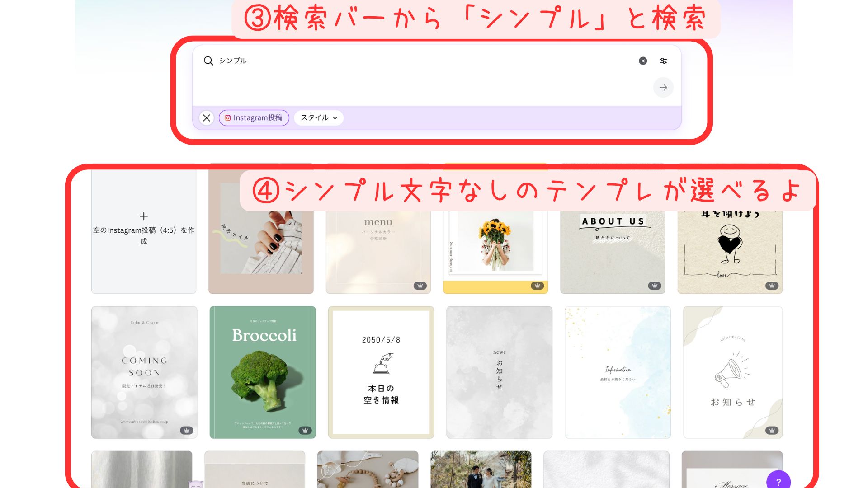Image resolution: width=868 pixels, height=488 pixels.
Task: Select the 本日の空き情報 template
Action: click(x=380, y=371)
